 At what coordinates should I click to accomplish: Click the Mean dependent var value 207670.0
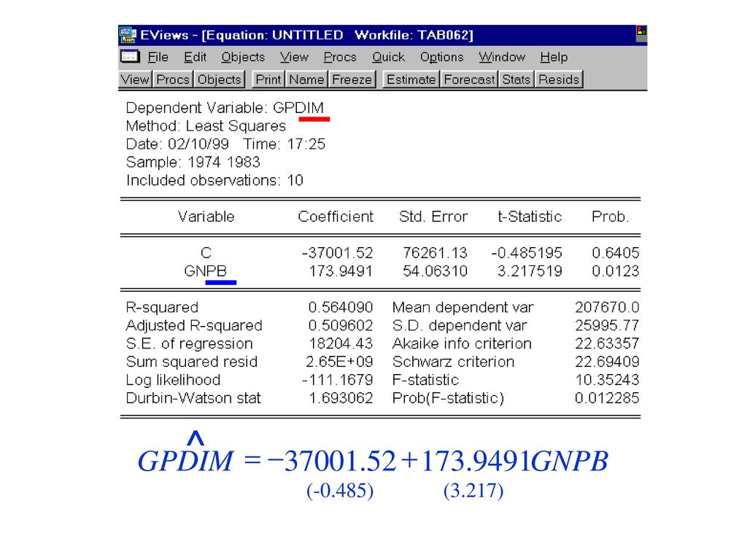tap(608, 307)
